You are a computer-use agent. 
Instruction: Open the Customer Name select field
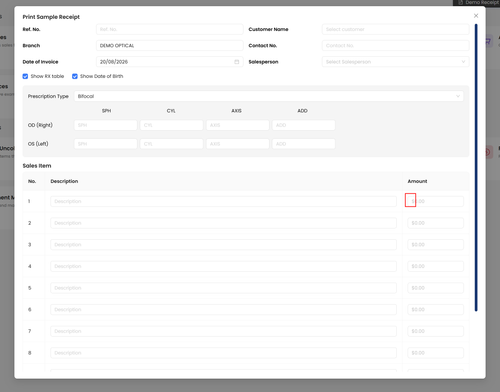(395, 29)
